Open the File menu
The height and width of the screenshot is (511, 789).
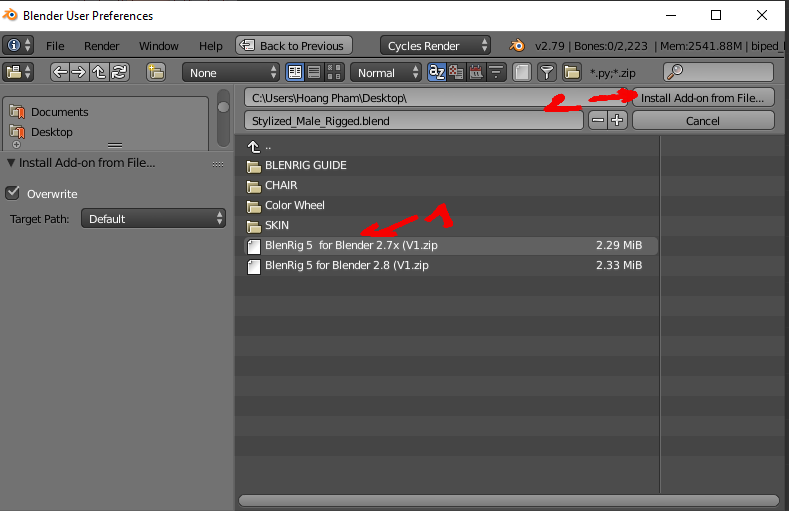[55, 46]
